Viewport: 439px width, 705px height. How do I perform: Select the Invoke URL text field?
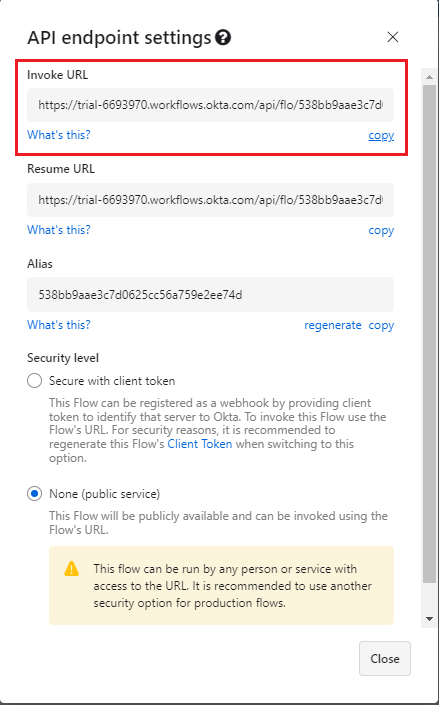[211, 105]
